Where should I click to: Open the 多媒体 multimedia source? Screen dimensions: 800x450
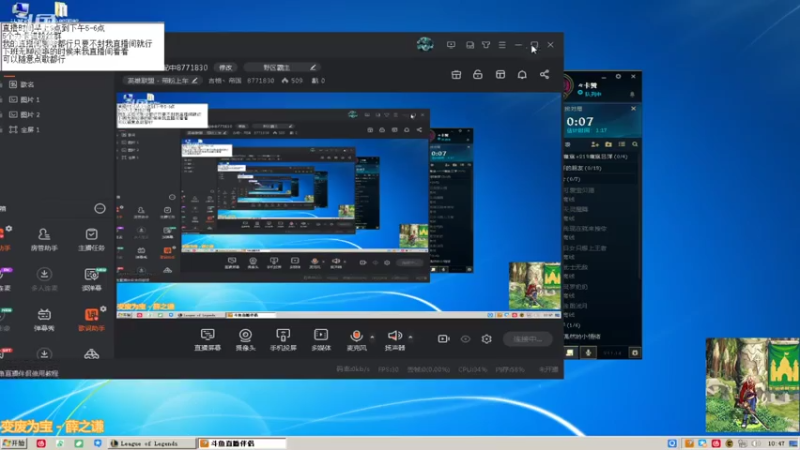pyautogui.click(x=321, y=340)
